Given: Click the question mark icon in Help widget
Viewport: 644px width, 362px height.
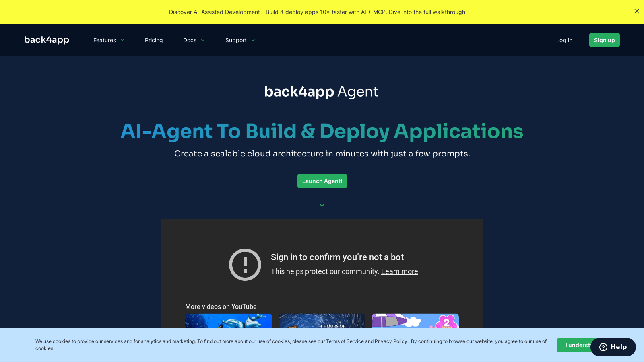Looking at the screenshot, I should (x=603, y=347).
